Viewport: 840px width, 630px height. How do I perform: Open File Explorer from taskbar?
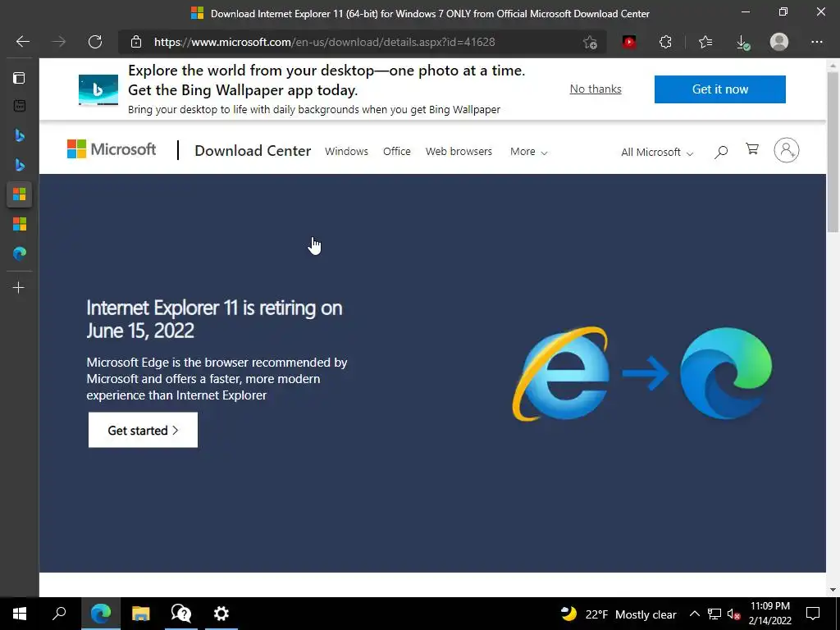140,614
